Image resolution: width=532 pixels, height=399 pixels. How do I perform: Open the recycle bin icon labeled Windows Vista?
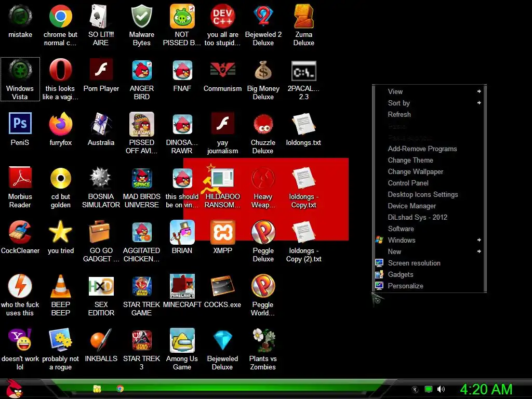[20, 70]
